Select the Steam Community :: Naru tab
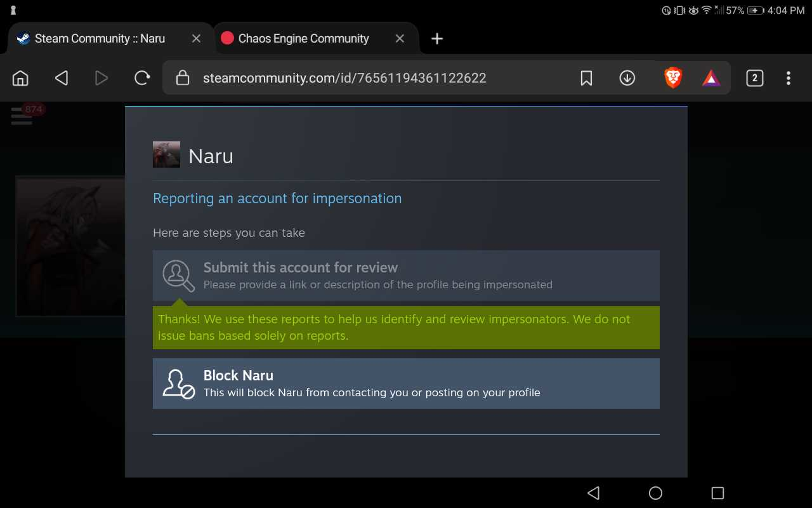This screenshot has width=812, height=508. 100,39
